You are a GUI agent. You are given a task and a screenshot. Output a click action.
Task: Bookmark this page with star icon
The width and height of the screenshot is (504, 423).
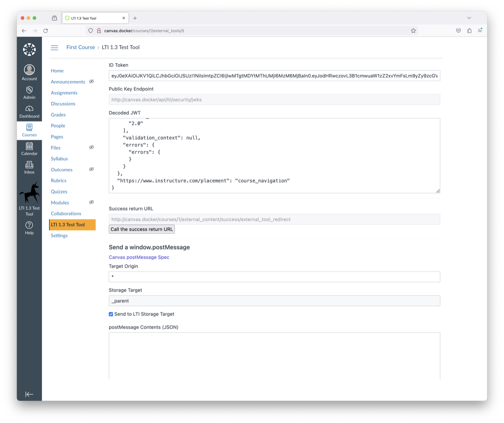[413, 31]
